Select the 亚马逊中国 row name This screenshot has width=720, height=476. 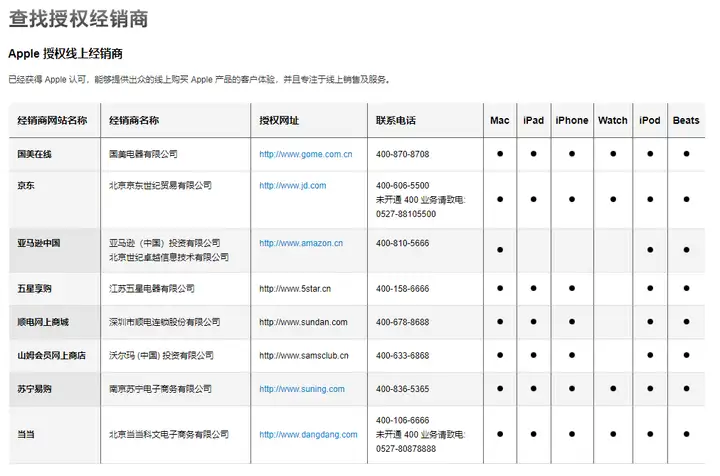[x=39, y=243]
